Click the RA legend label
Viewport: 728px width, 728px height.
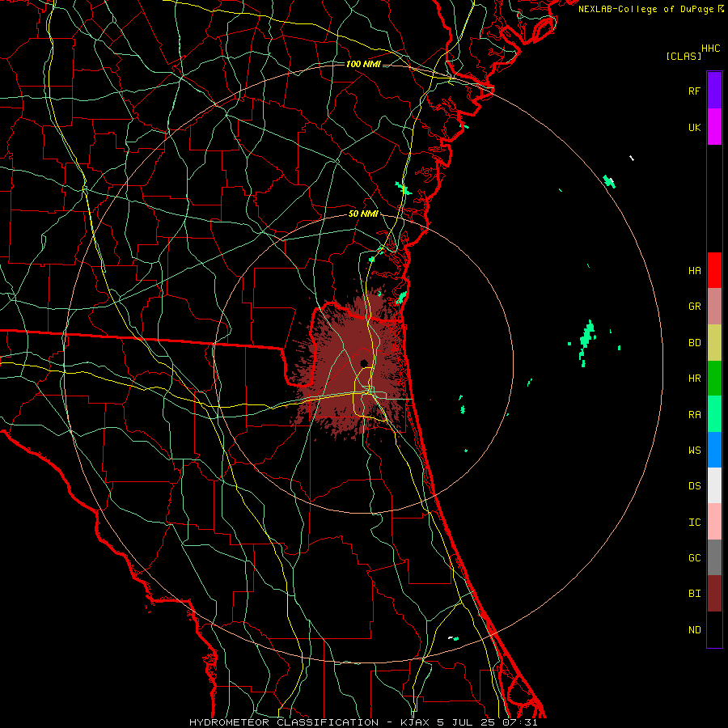click(x=694, y=415)
